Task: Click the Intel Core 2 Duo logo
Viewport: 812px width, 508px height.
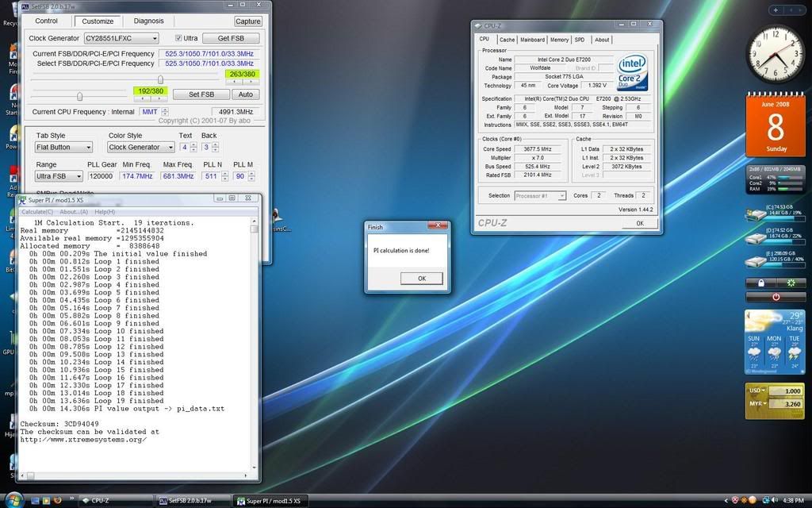Action: click(x=633, y=71)
